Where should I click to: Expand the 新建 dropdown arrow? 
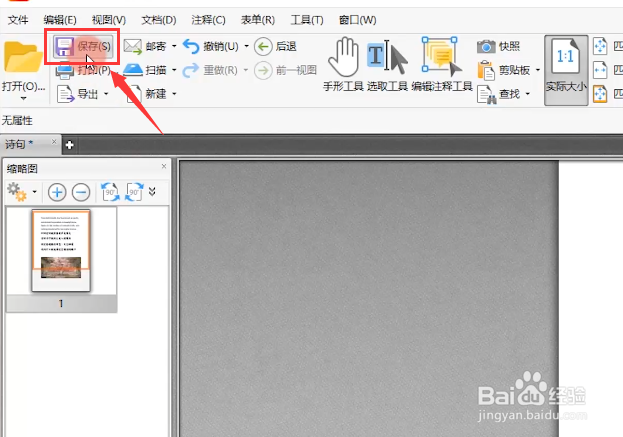tap(174, 94)
